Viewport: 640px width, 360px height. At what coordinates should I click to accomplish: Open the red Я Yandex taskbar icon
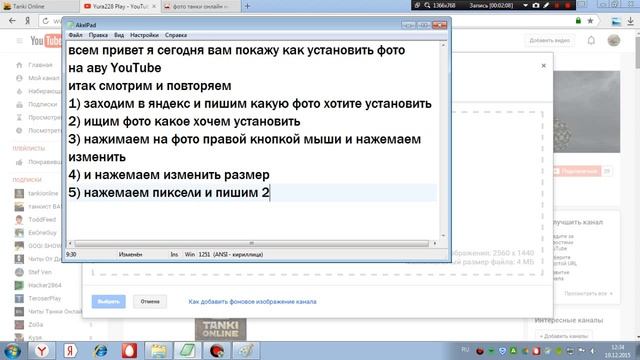click(70, 351)
